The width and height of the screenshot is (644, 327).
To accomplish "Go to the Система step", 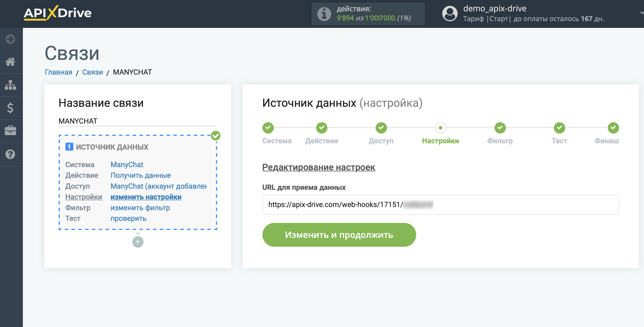I will tap(268, 128).
